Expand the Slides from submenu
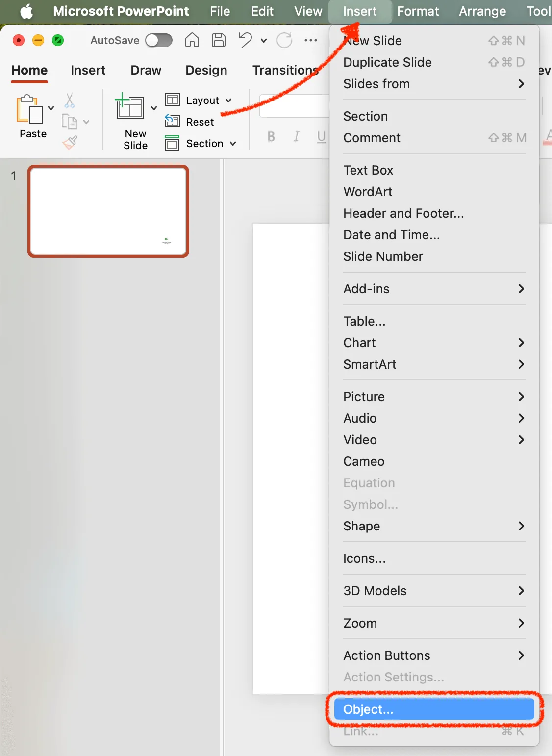This screenshot has height=756, width=552. 434,84
